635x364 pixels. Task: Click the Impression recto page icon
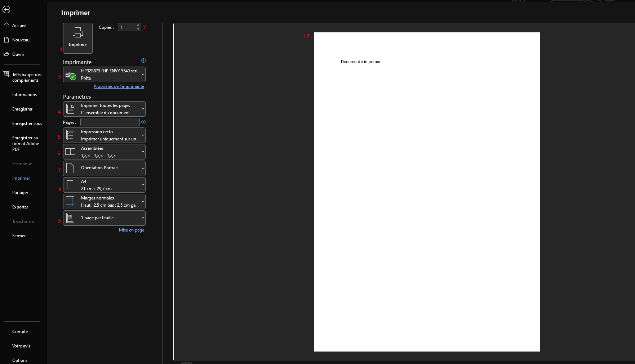coord(71,135)
